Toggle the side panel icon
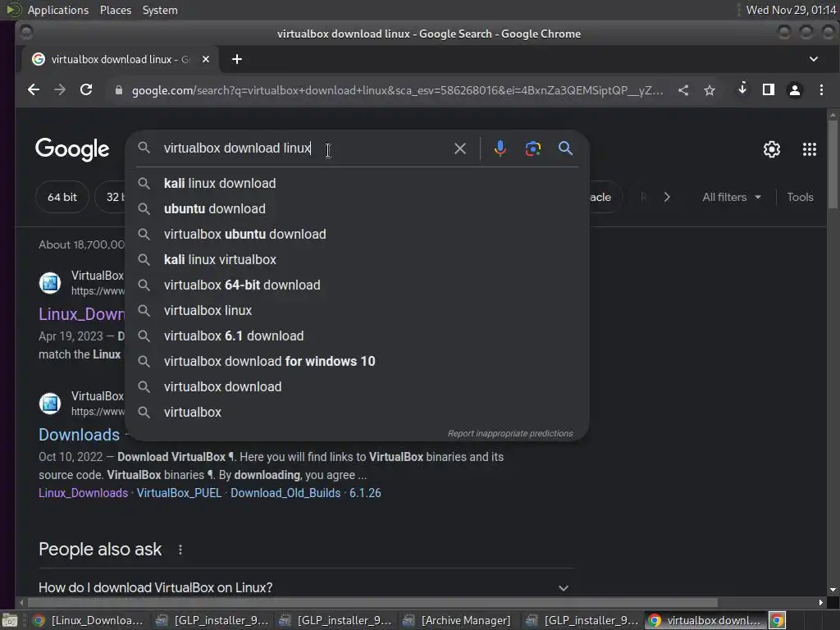 768,90
